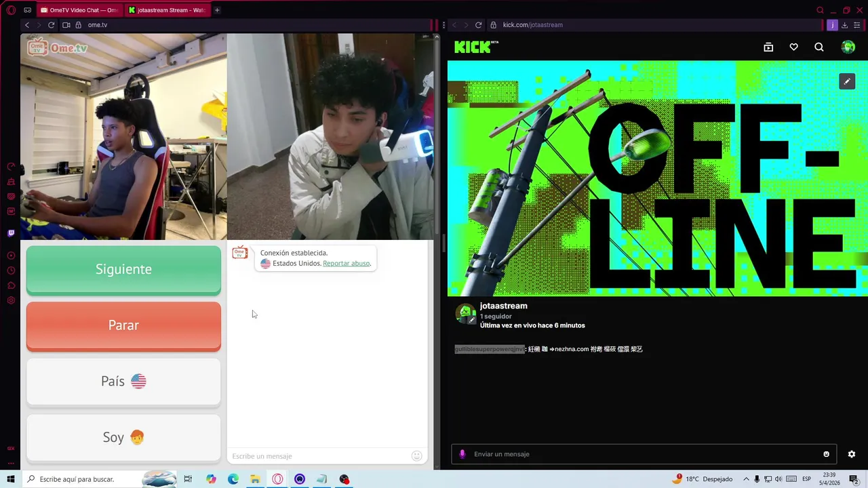Viewport: 868px width, 488px height.
Task: Reload the kick.com page
Action: [478, 25]
